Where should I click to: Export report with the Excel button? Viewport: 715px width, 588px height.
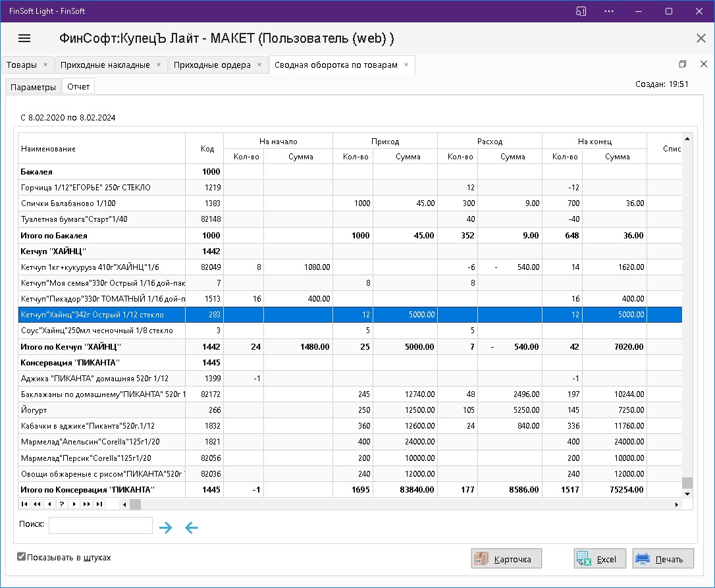[599, 559]
